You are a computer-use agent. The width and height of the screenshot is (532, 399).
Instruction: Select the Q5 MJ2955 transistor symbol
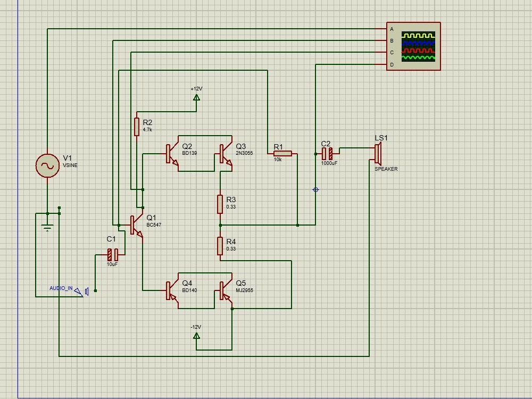click(x=226, y=291)
